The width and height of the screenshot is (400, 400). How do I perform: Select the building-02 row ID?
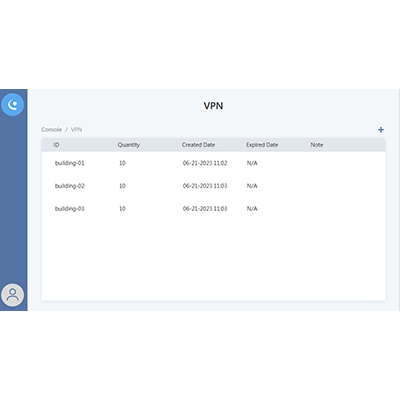(x=70, y=186)
